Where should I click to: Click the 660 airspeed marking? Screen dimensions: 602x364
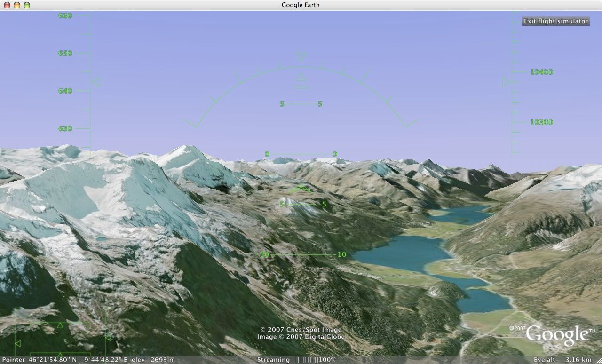click(x=65, y=16)
